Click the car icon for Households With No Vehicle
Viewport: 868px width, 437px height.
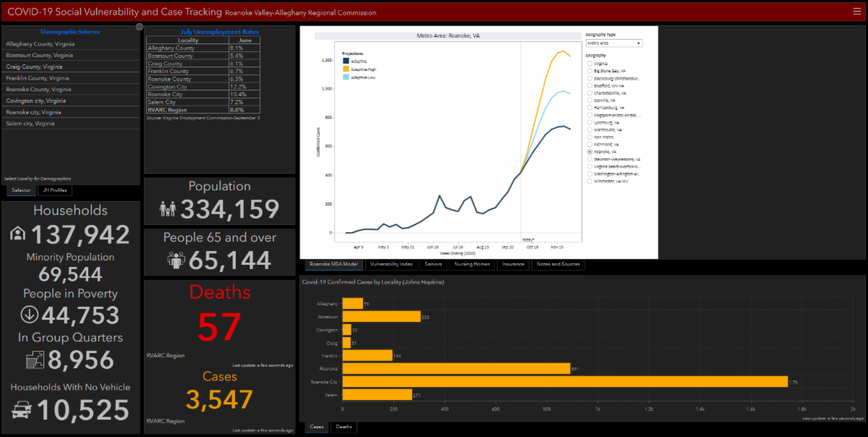click(22, 410)
